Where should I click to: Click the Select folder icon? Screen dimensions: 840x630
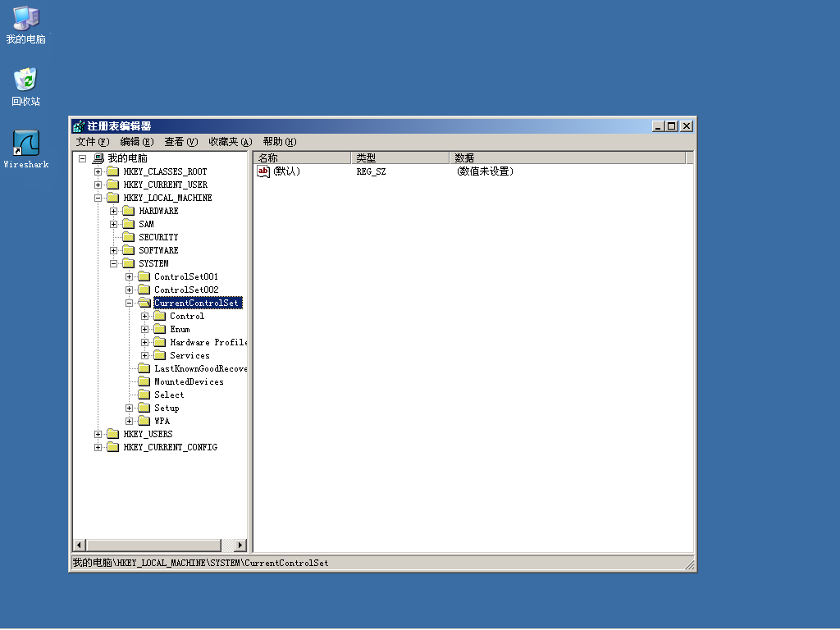tap(144, 395)
